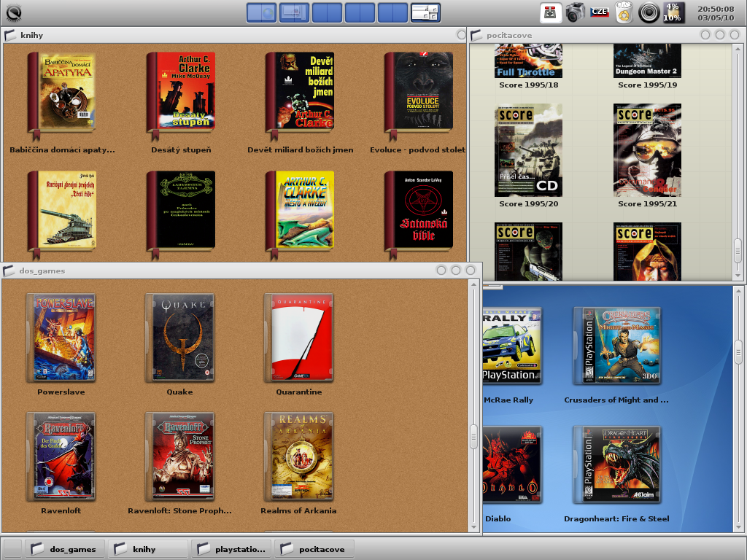Switch to the second pager desktop
The image size is (747, 560).
(x=294, y=13)
